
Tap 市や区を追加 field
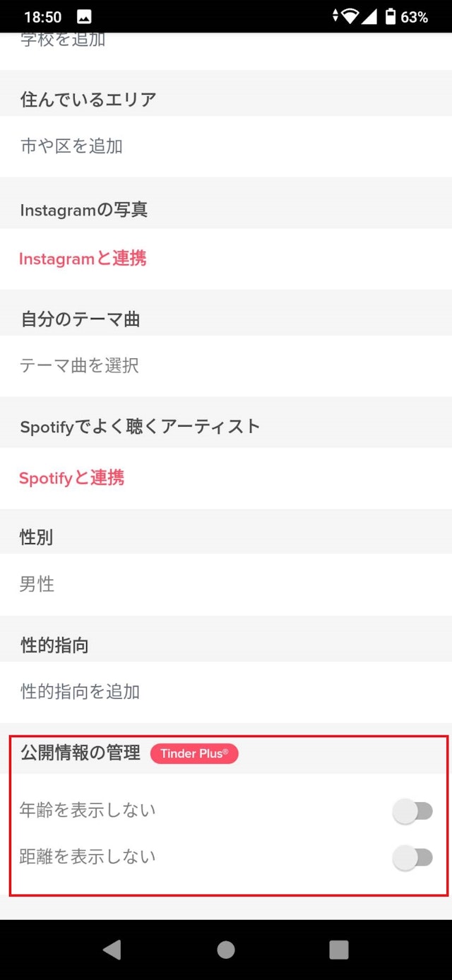pos(71,146)
